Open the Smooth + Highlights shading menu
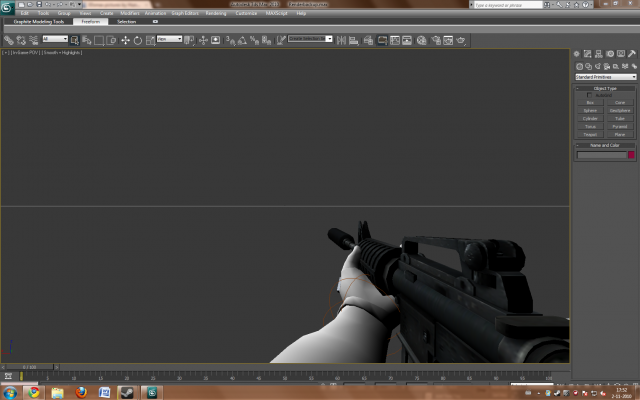The height and width of the screenshot is (400, 640). coord(62,53)
